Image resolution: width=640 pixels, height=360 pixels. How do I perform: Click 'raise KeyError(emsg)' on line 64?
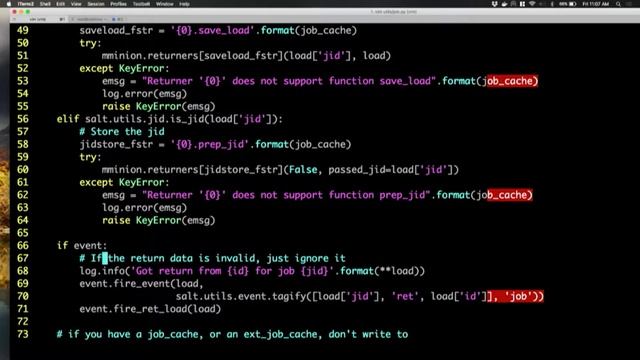pos(158,220)
